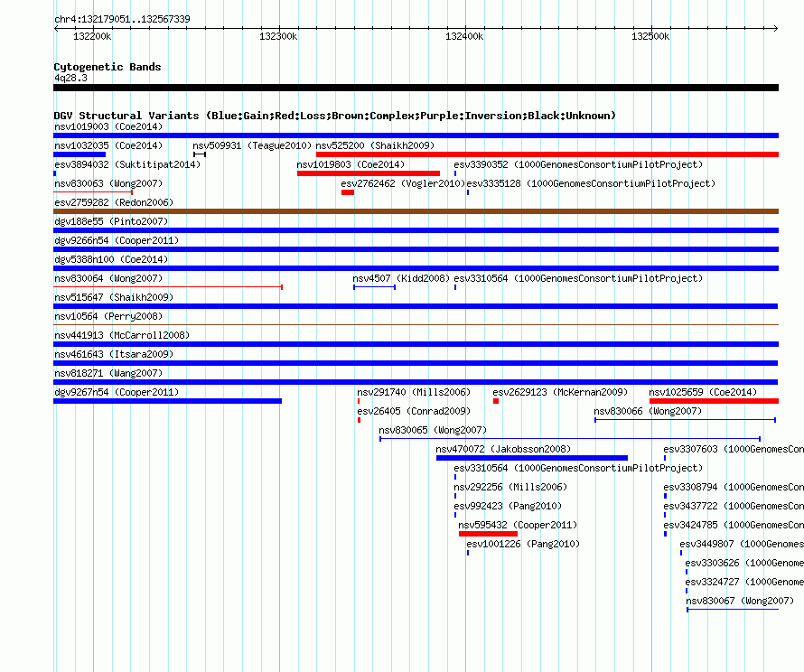Select the brown esv2759282 (Redon2006) complex bar

pos(416,211)
